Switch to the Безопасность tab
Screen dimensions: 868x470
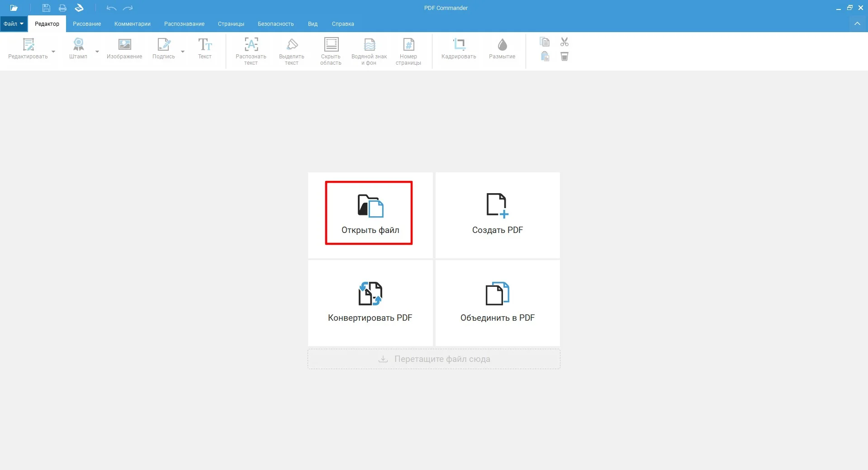[276, 24]
